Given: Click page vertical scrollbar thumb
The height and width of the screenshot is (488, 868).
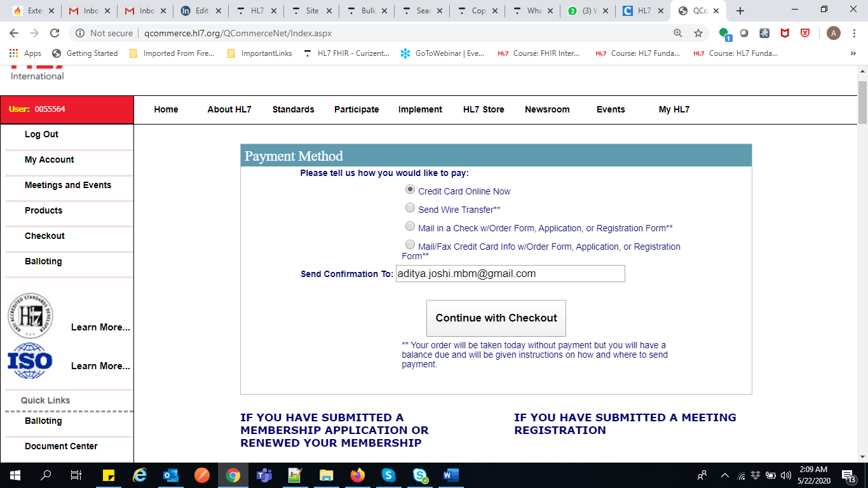Looking at the screenshot, I should (x=862, y=102).
